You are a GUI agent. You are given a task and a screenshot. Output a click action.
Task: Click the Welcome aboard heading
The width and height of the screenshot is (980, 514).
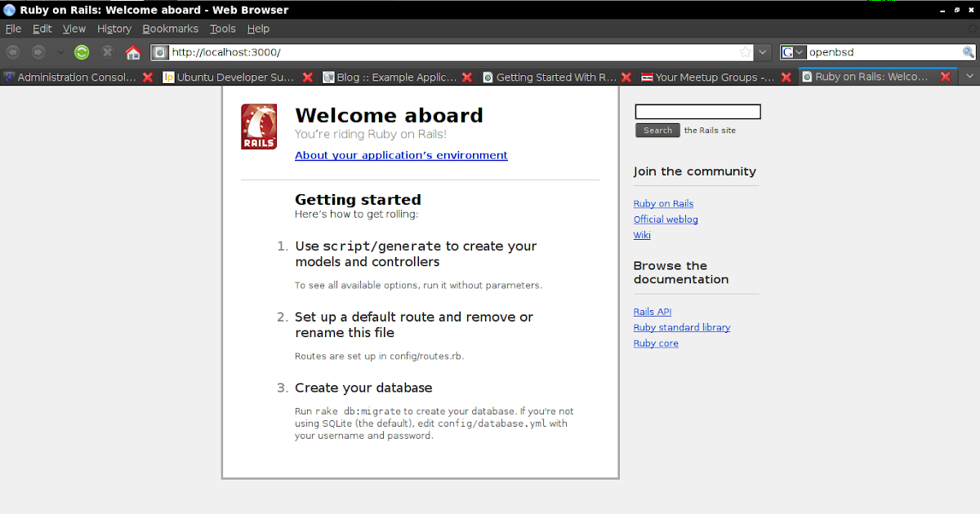(389, 115)
